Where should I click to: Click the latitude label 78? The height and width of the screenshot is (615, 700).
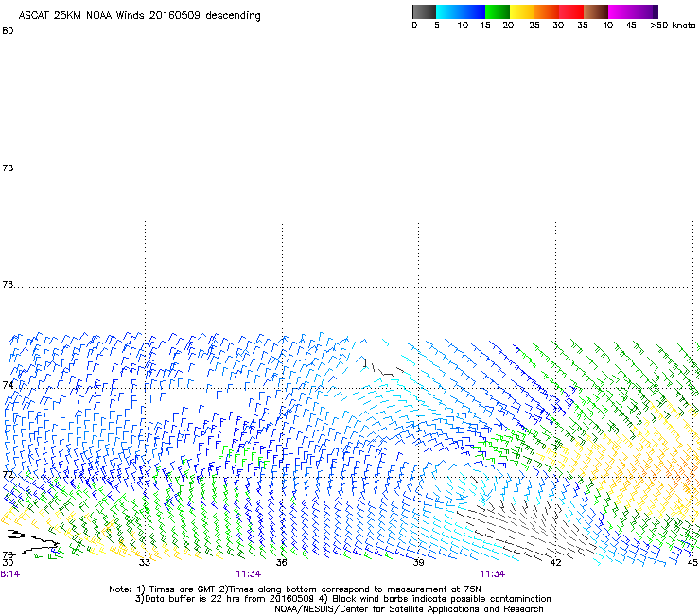point(8,167)
